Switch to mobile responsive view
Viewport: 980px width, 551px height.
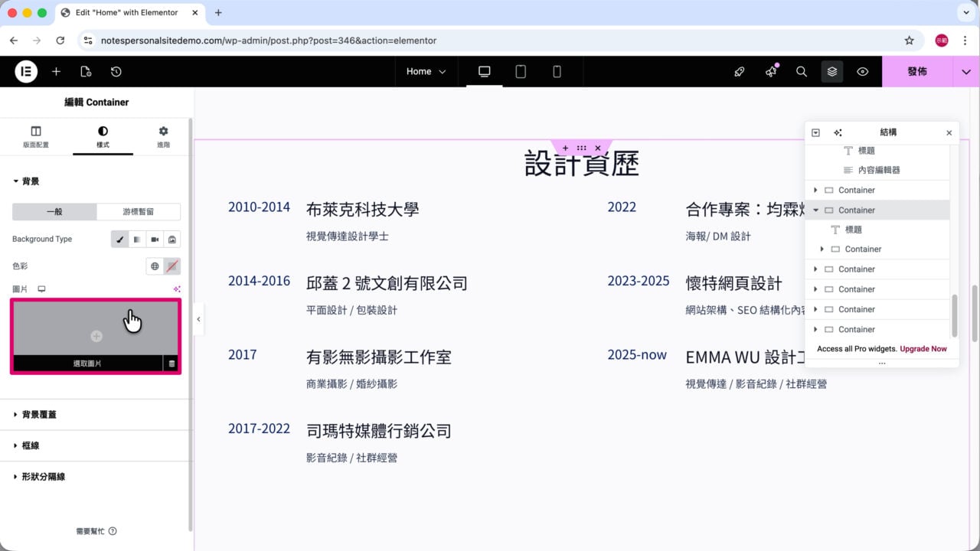pos(557,71)
